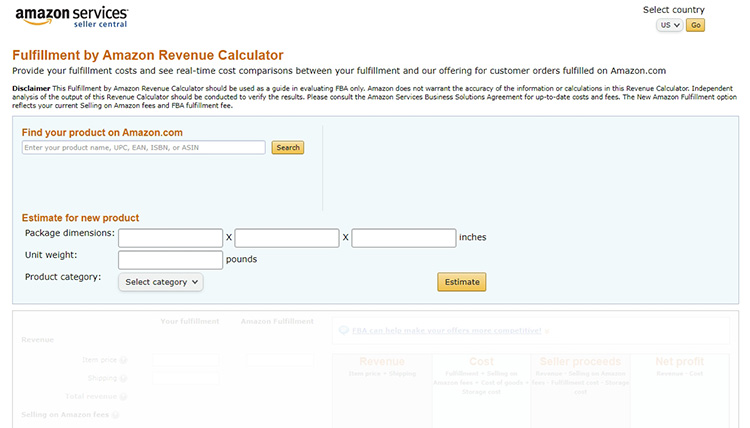The width and height of the screenshot is (750, 428).
Task: Click the Amazon Services Seller Central logo
Action: pos(72,17)
